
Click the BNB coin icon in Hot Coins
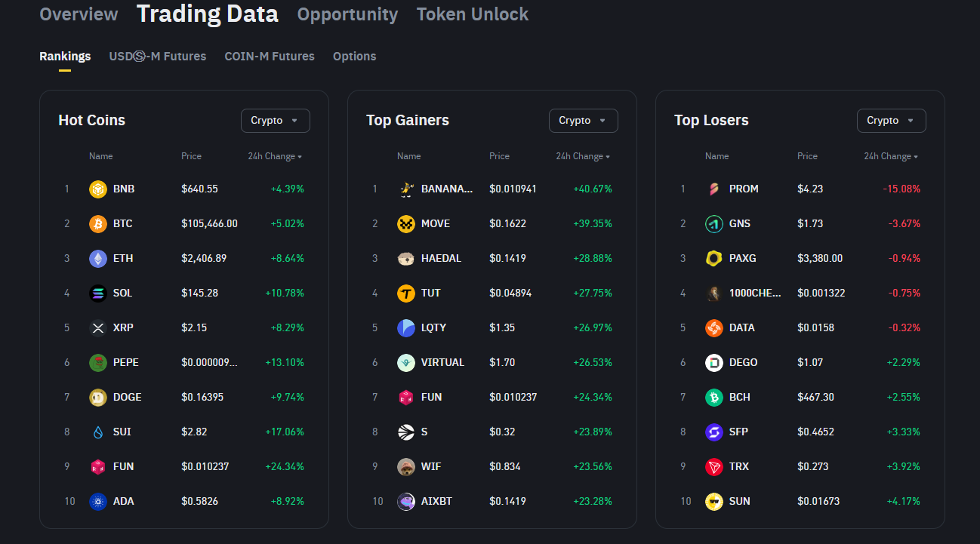coord(98,189)
